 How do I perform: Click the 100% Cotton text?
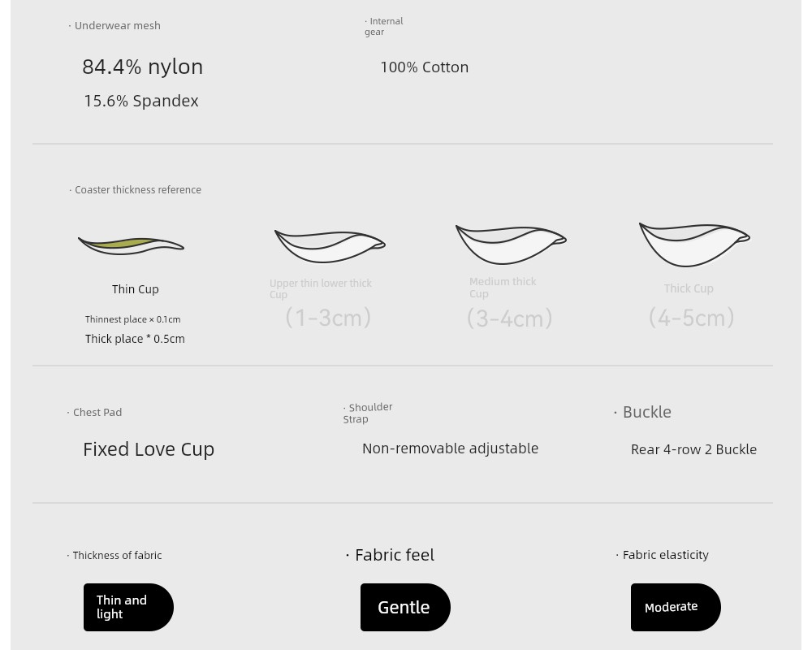click(425, 67)
